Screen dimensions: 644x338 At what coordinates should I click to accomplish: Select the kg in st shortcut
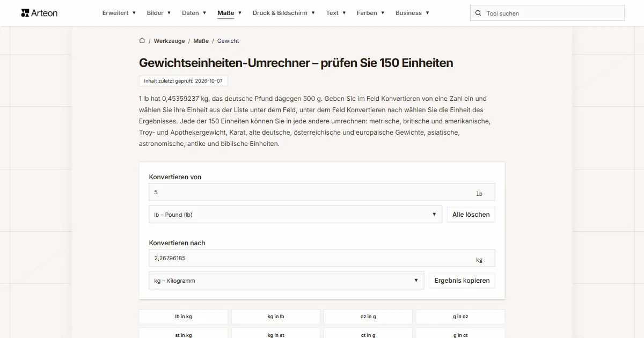pos(276,334)
